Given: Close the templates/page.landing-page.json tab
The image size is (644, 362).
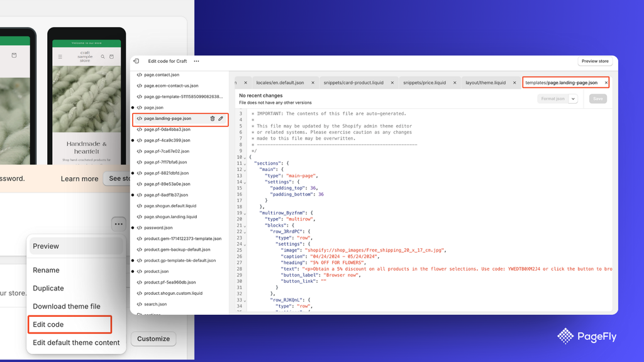Looking at the screenshot, I should [606, 82].
